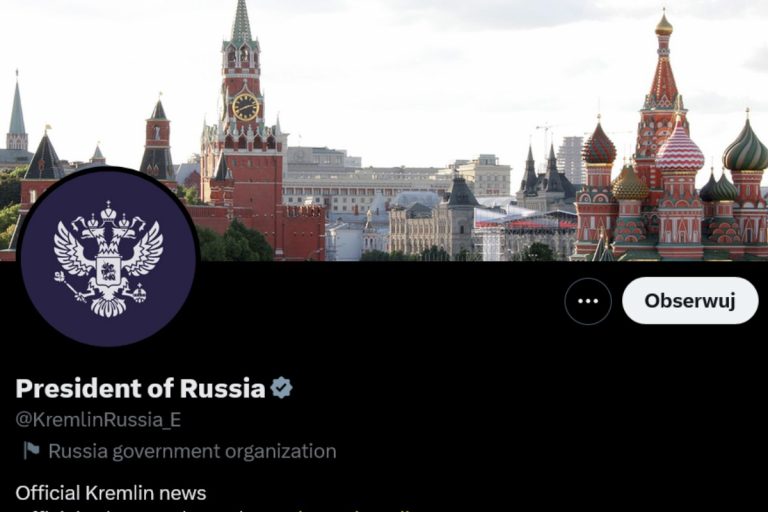Click the Official Kremlin news bio text
This screenshot has width=768, height=512.
111,493
